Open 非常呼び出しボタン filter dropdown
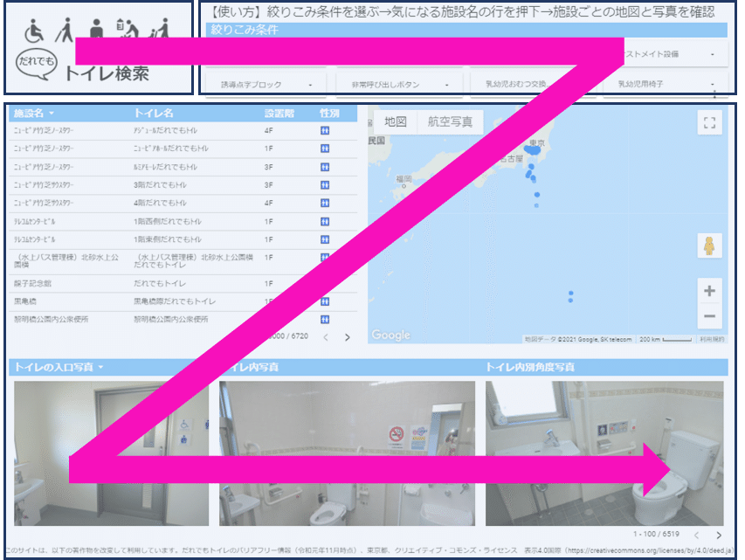 399,85
